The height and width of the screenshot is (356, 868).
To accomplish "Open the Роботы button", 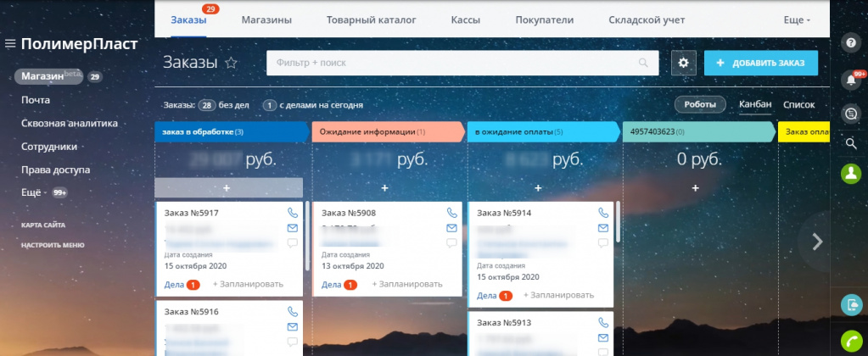I will (x=700, y=104).
